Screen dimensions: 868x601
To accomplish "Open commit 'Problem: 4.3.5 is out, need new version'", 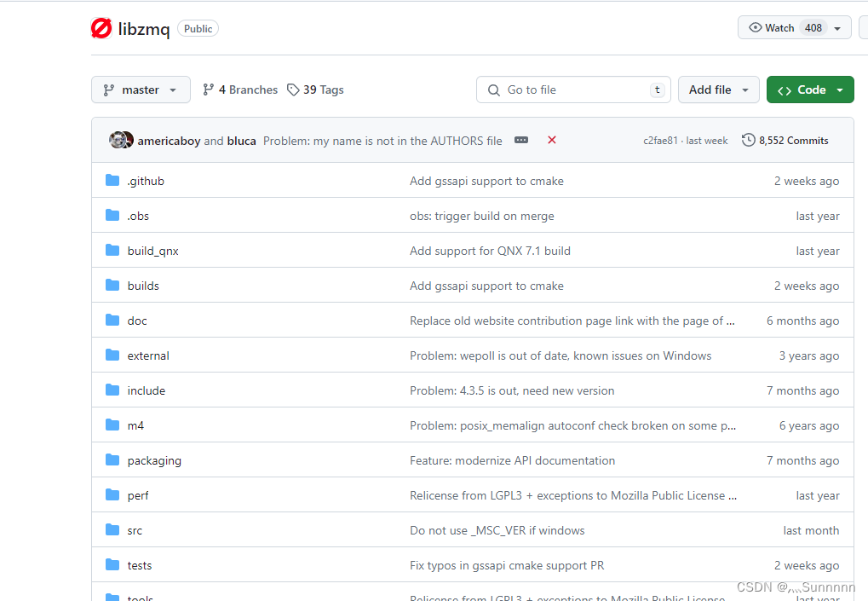I will 512,390.
